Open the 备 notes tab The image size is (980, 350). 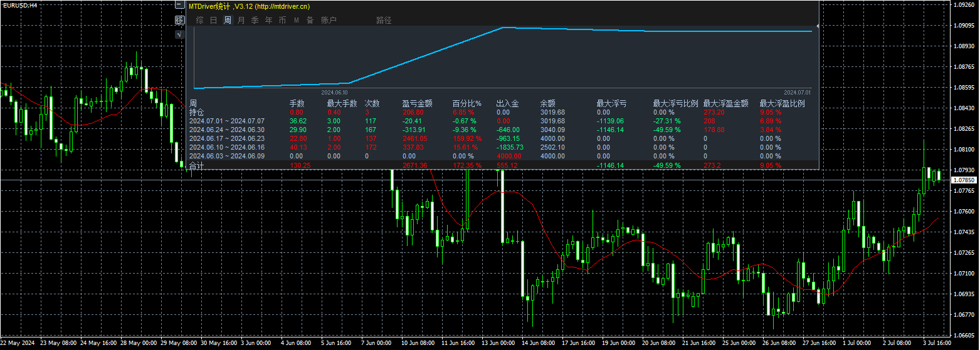pos(310,20)
